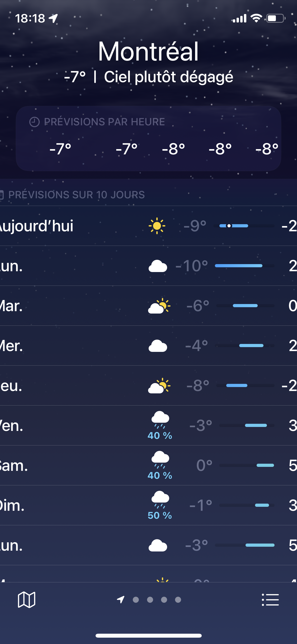The height and width of the screenshot is (644, 297).
Task: Open the map view icon
Action: [26, 600]
